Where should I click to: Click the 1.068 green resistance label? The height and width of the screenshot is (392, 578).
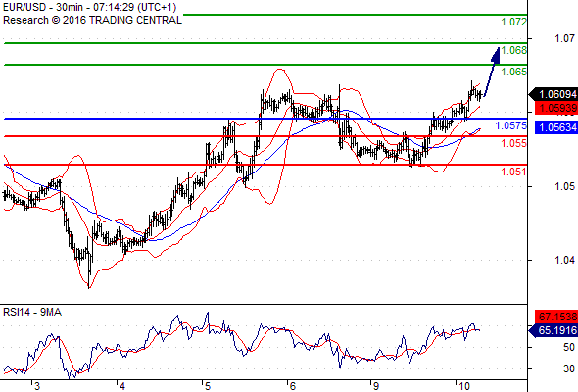click(x=514, y=50)
